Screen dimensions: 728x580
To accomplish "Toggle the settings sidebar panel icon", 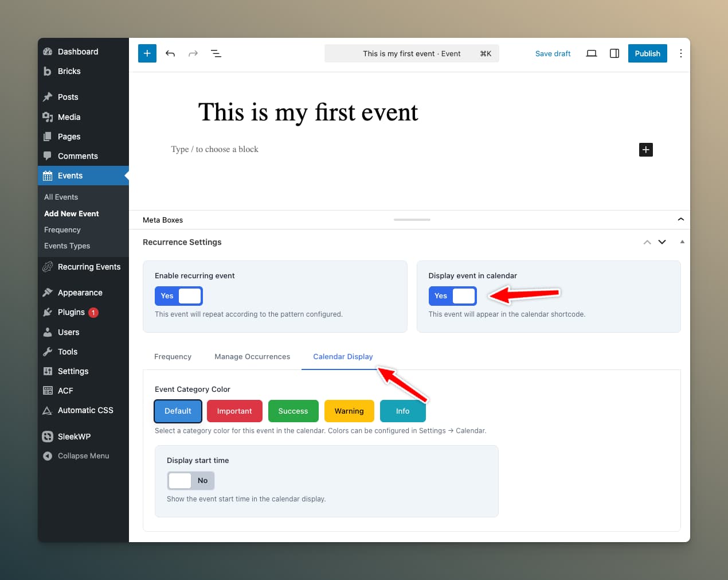I will point(615,53).
